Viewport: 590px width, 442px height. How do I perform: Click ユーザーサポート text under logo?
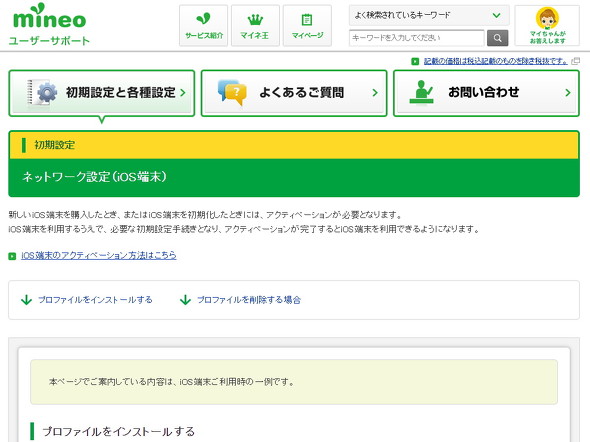click(x=49, y=41)
